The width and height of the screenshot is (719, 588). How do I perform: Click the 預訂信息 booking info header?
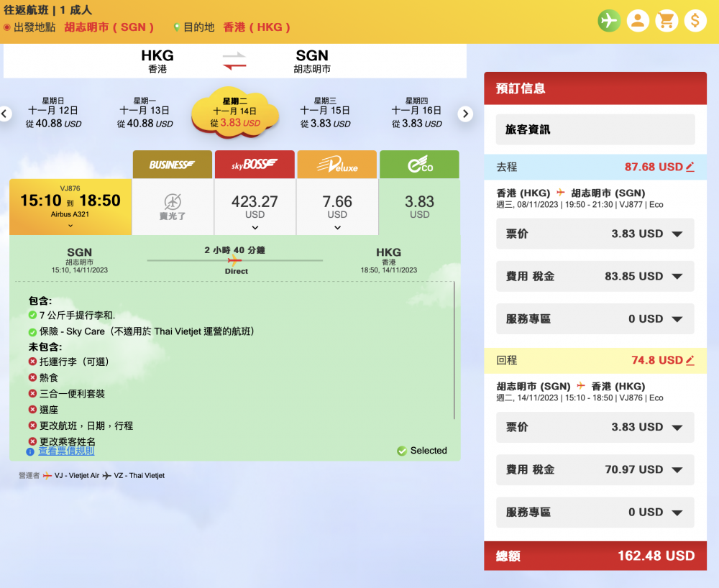pos(595,88)
